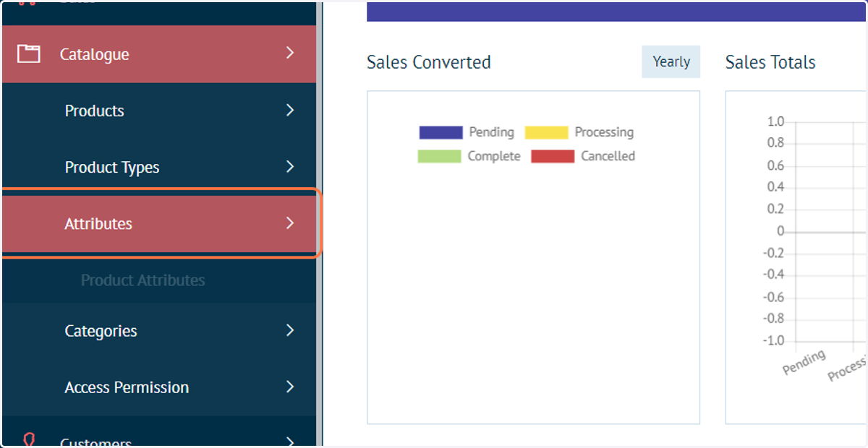Click the Processing legend label
Viewport: 868px width, 448px height.
tap(604, 132)
